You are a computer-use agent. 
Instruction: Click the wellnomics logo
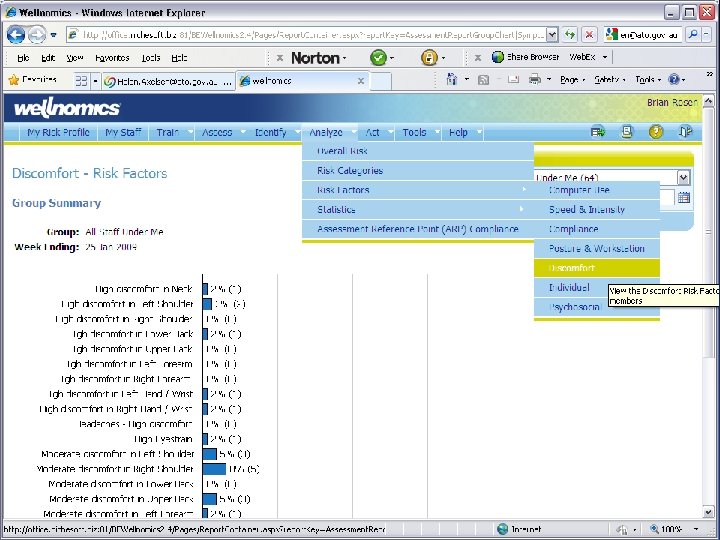(x=67, y=108)
